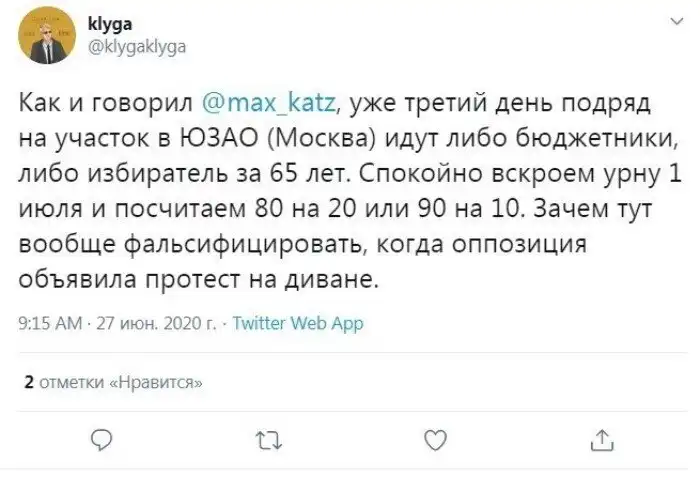This screenshot has height=477, width=700.
Task: Reply to the klyga tweet
Action: [100, 438]
